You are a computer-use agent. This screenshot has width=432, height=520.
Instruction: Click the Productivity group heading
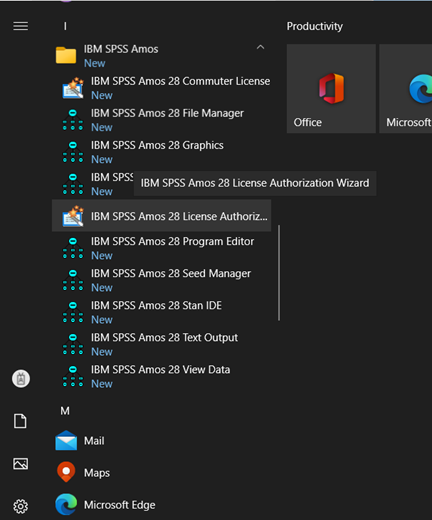coord(315,26)
